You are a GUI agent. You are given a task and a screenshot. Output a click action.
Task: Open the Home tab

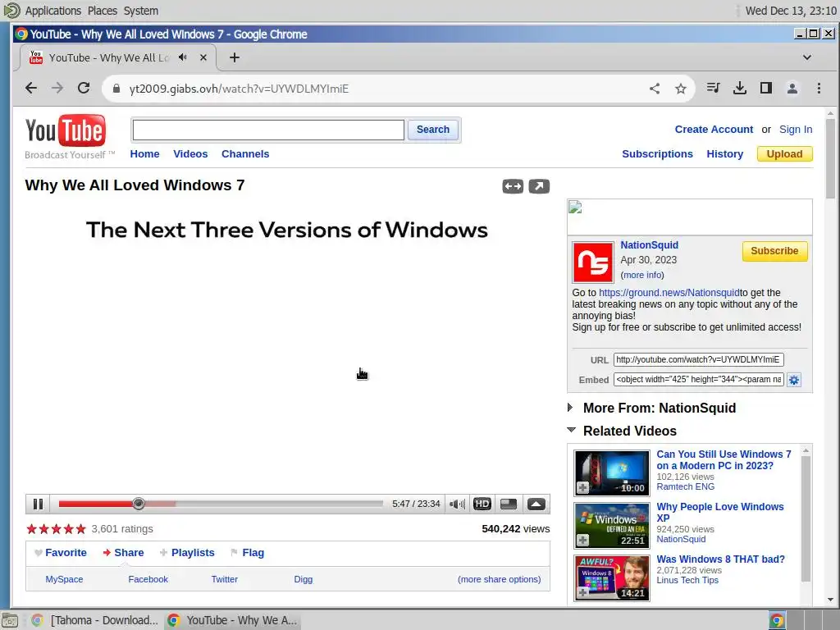click(x=144, y=154)
